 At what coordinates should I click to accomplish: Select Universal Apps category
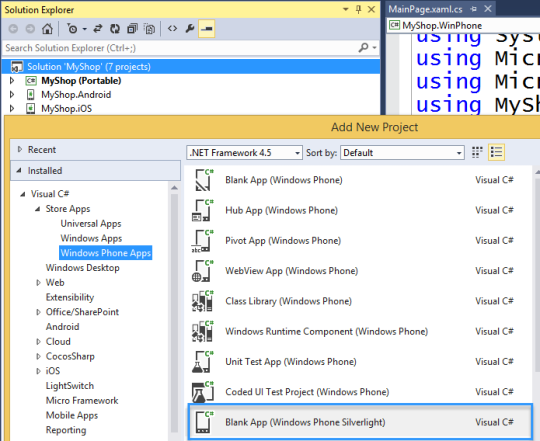tap(91, 224)
